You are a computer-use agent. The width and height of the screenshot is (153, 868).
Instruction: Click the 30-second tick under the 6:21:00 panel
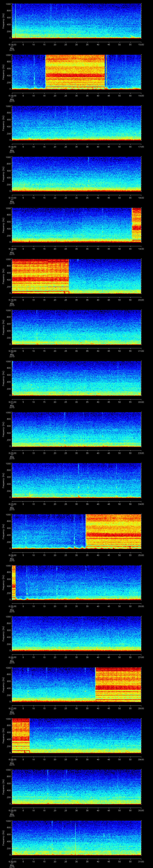[x=77, y=402]
